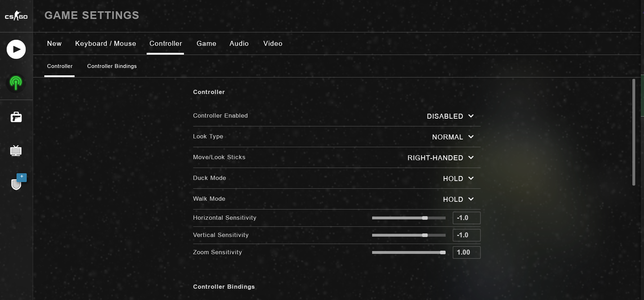Open the Duck Mode Hold dropdown
Image resolution: width=644 pixels, height=300 pixels.
click(458, 179)
